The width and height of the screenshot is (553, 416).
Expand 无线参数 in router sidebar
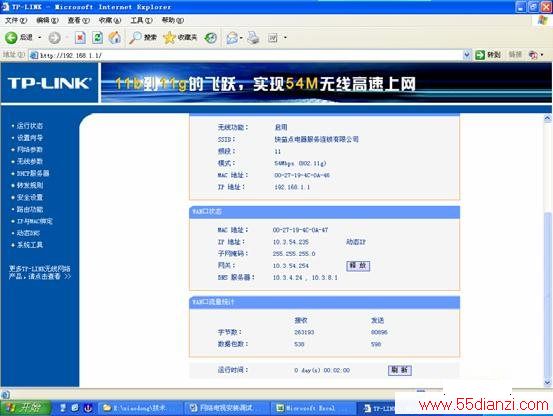point(30,161)
